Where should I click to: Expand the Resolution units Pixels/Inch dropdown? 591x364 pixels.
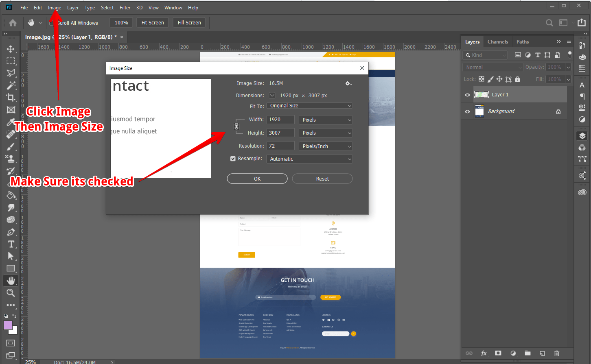click(x=326, y=146)
